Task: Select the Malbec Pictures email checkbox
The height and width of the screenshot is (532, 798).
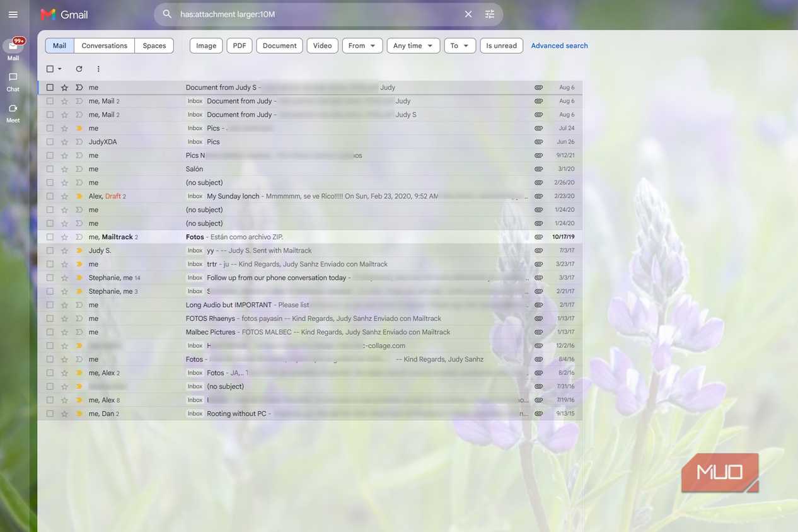Action: pos(50,332)
